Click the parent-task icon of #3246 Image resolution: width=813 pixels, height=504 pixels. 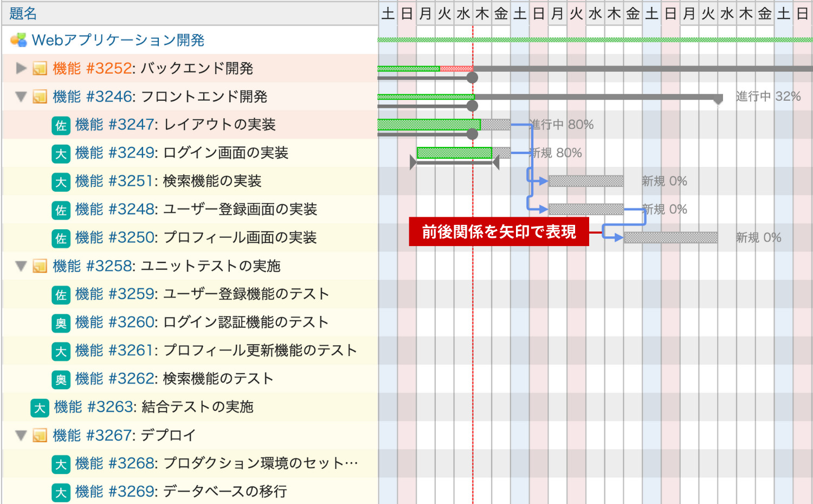[x=40, y=96]
